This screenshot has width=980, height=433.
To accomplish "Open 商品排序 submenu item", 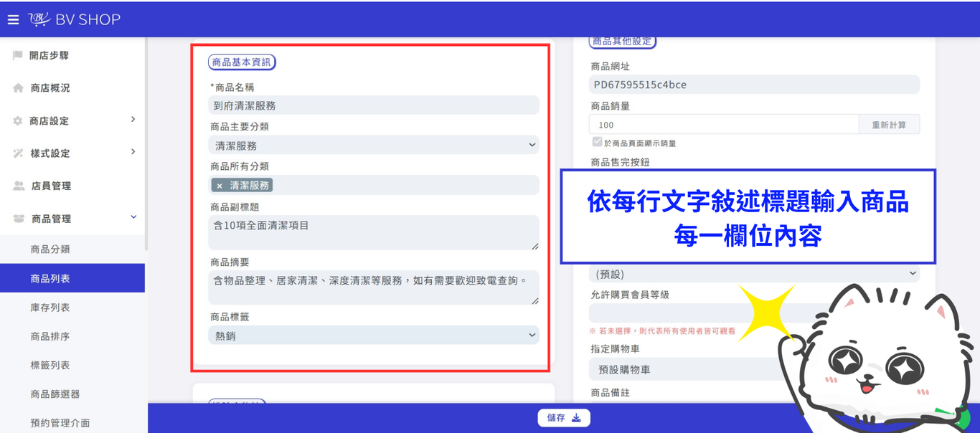I will (x=50, y=336).
